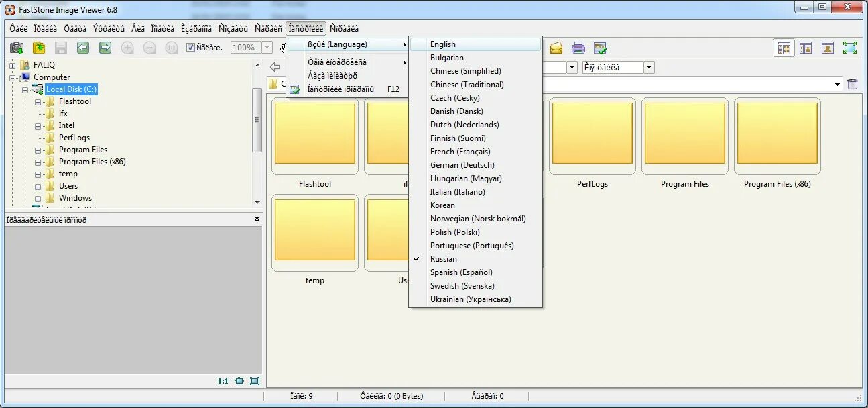This screenshot has height=408, width=868.
Task: Switch to single image windowed view icon
Action: (x=828, y=48)
